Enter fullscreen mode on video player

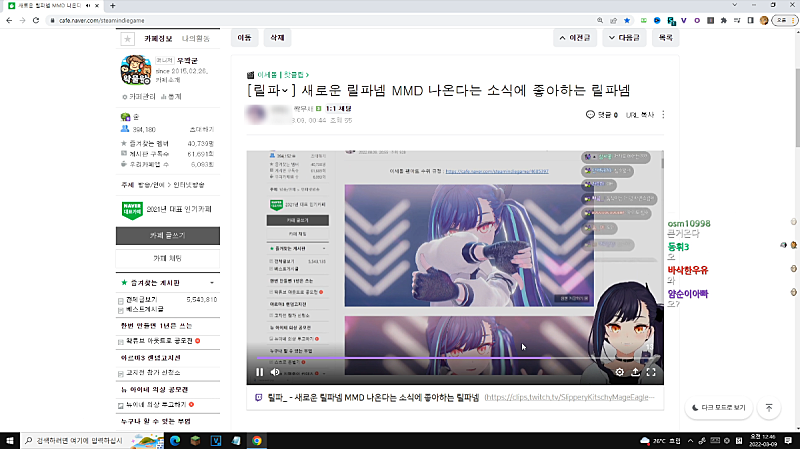tap(651, 372)
